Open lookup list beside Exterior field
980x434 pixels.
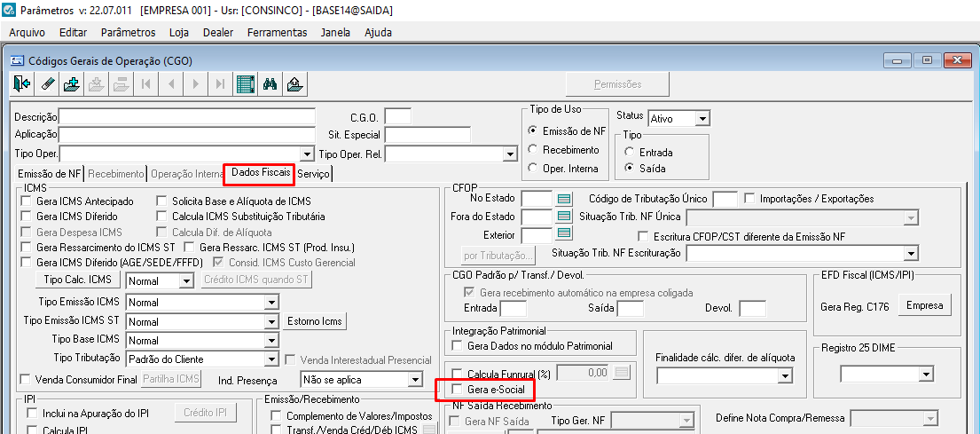click(x=564, y=234)
